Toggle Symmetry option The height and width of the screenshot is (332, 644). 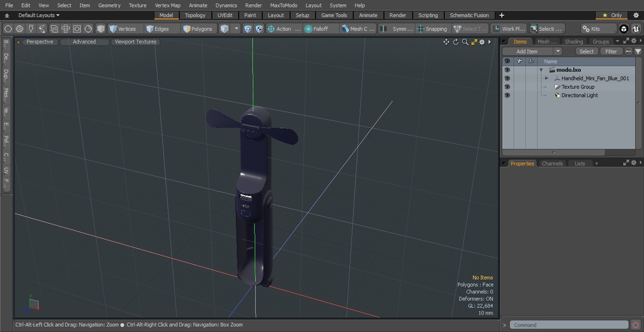coord(396,29)
